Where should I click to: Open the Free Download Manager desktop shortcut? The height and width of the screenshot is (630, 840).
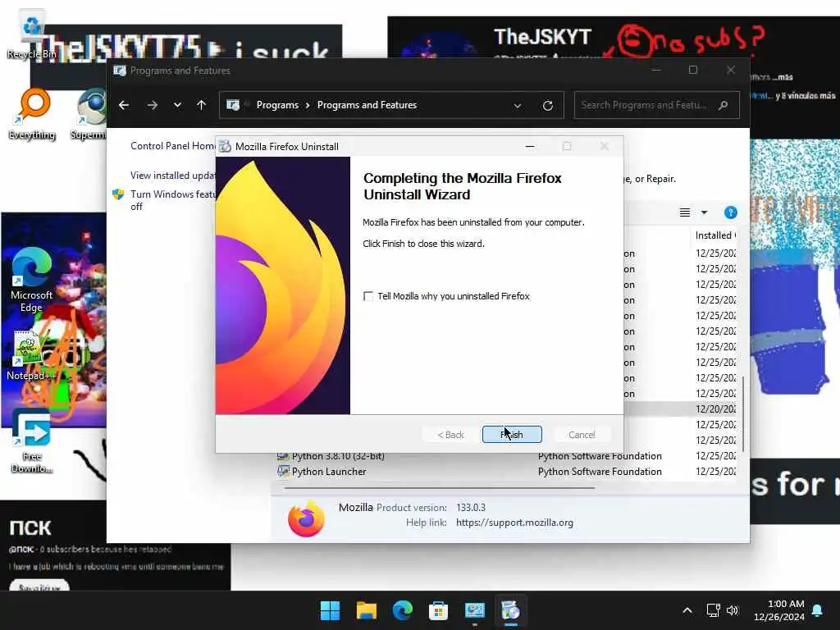pos(32,441)
